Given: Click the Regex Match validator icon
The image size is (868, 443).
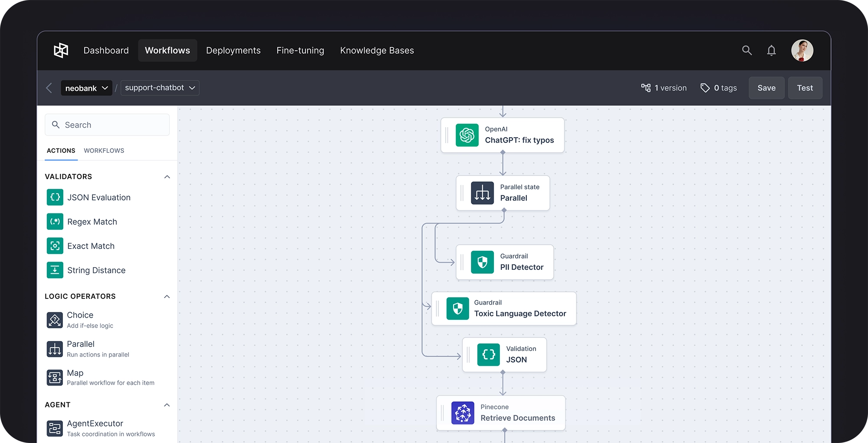Looking at the screenshot, I should click(x=55, y=221).
